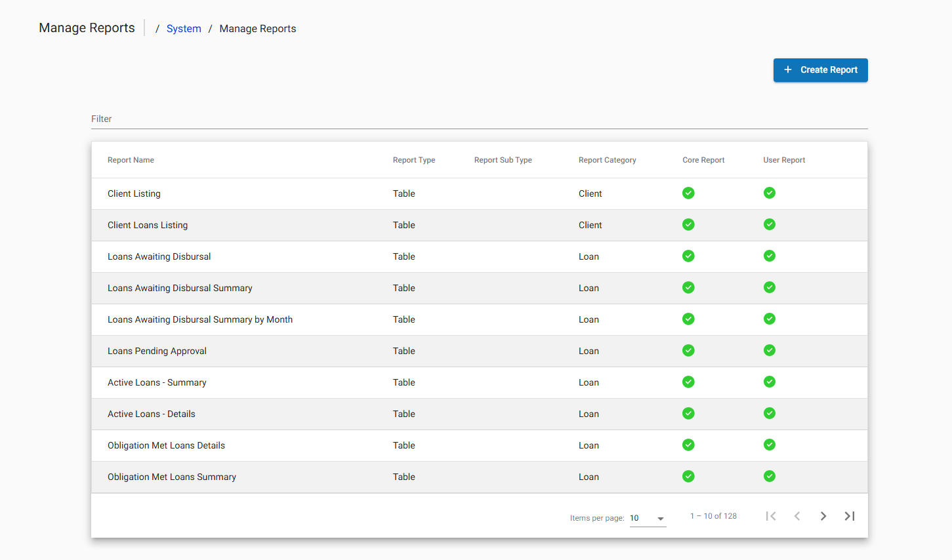
Task: Toggle User Report status for Obligation Met Loans Summary
Action: tap(770, 476)
